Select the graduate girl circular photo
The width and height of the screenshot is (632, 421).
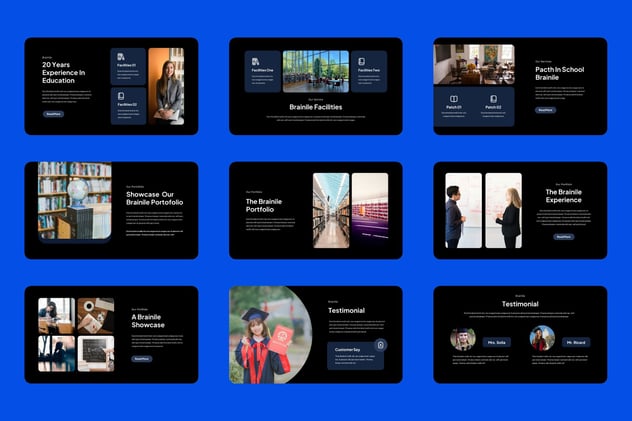pos(270,335)
